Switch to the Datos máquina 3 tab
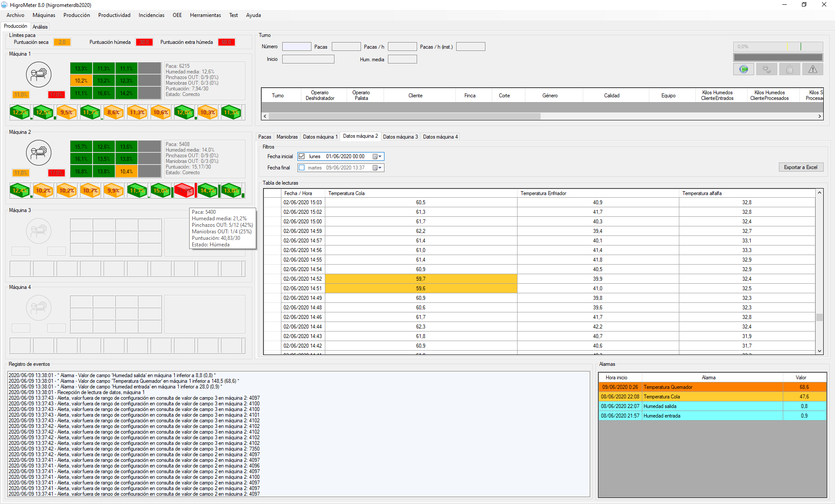The image size is (835, 504). tap(400, 137)
